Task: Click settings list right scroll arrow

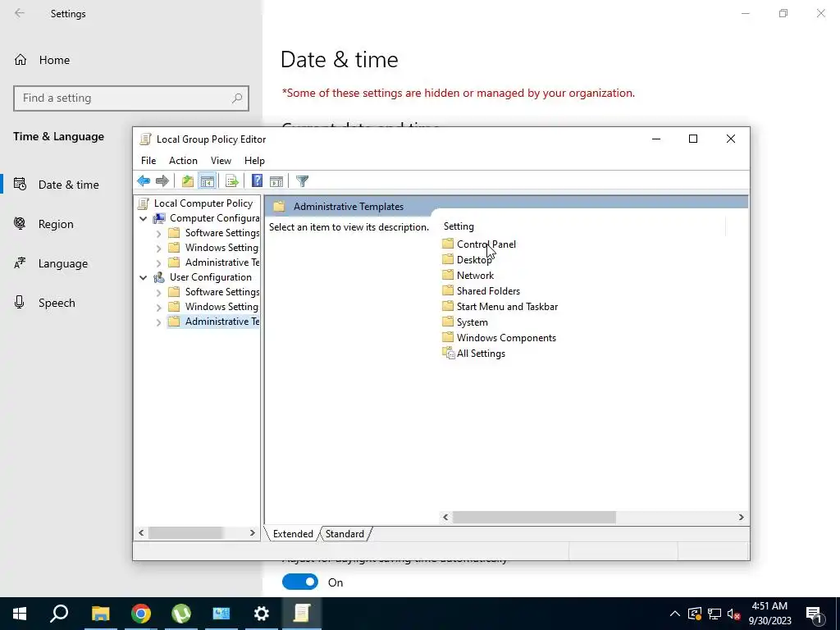Action: click(741, 517)
